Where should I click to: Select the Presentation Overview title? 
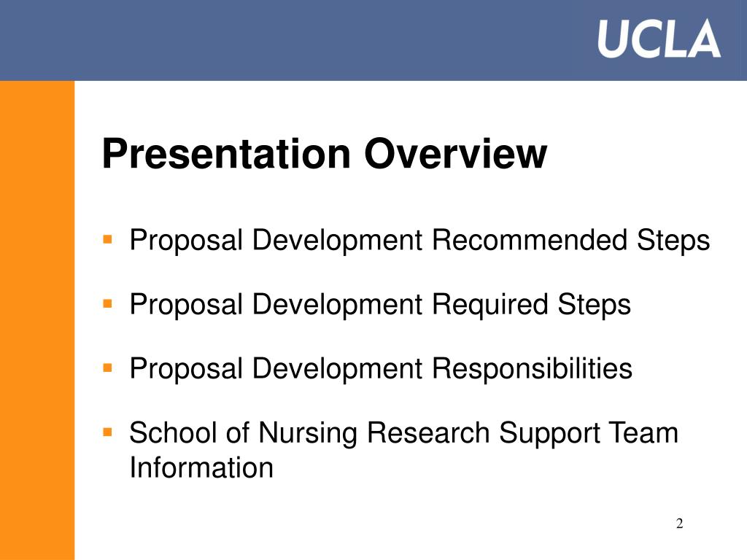[x=325, y=153]
